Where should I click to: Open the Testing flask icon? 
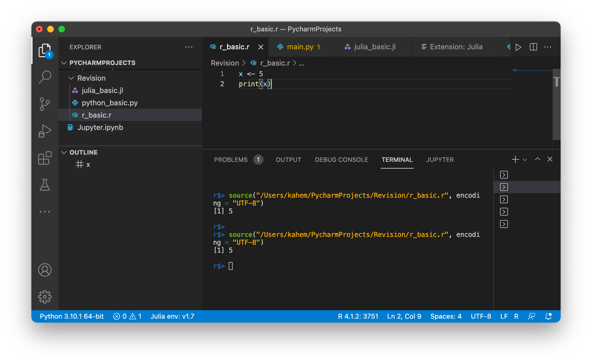pos(45,185)
